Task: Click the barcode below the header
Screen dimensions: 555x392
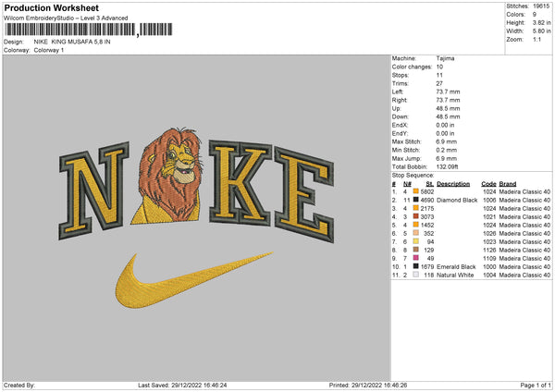Action: [89, 30]
